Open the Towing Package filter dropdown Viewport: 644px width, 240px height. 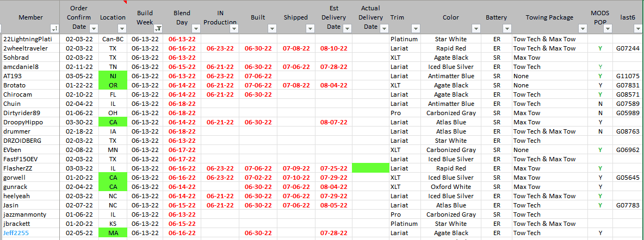point(581,28)
